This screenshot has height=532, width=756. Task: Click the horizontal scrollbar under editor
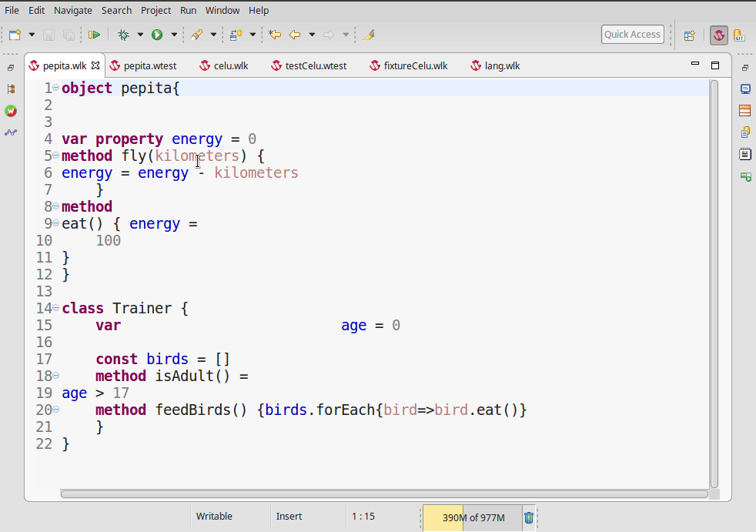pyautogui.click(x=383, y=494)
